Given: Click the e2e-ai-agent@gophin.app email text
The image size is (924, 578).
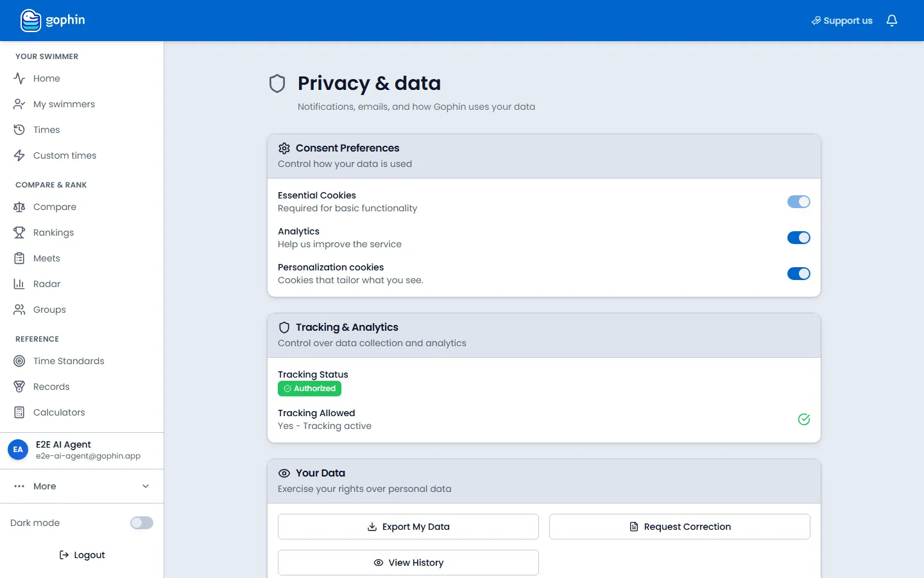Looking at the screenshot, I should (88, 456).
